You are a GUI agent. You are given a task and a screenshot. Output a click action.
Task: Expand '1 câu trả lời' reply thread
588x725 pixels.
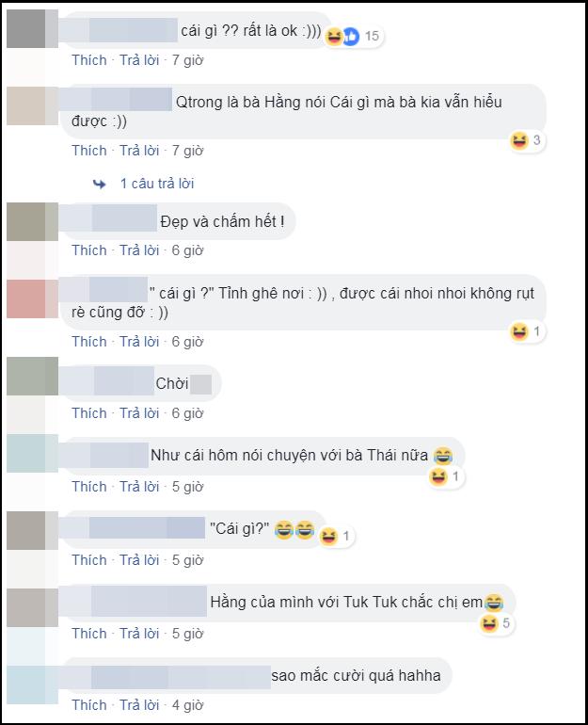click(x=157, y=184)
